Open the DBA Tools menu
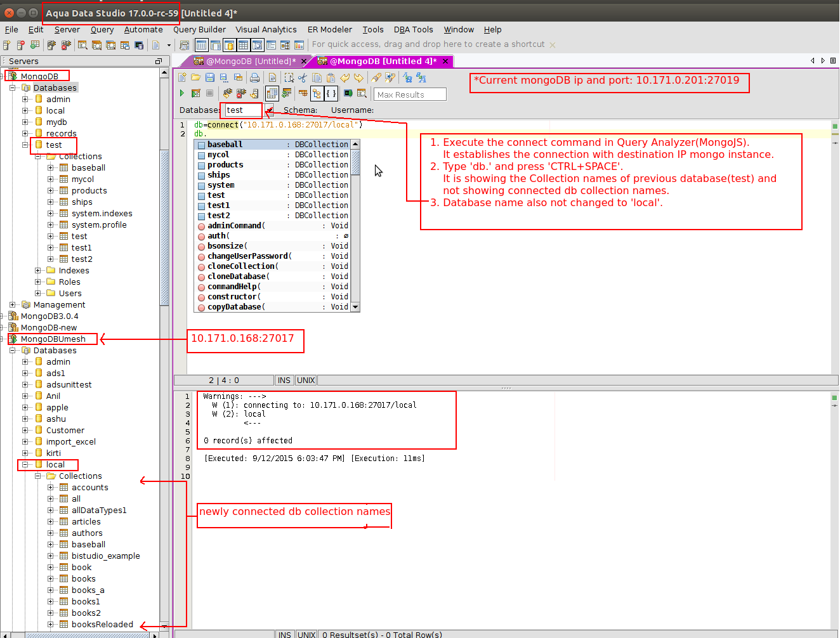840x638 pixels. [414, 30]
